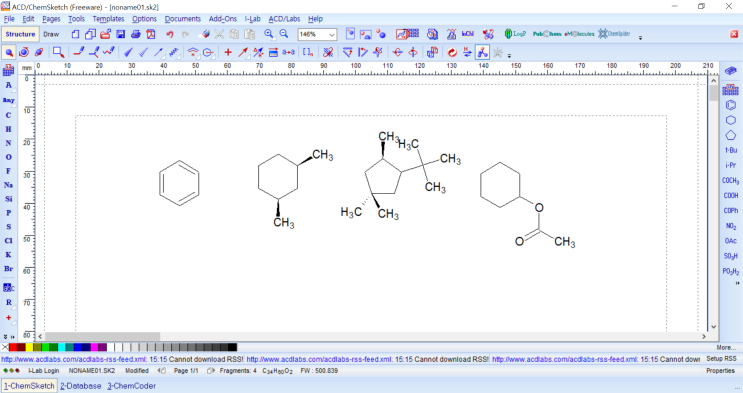Select the 3D Rotation tool
Image resolution: width=743 pixels, height=393 pixels.
39,52
